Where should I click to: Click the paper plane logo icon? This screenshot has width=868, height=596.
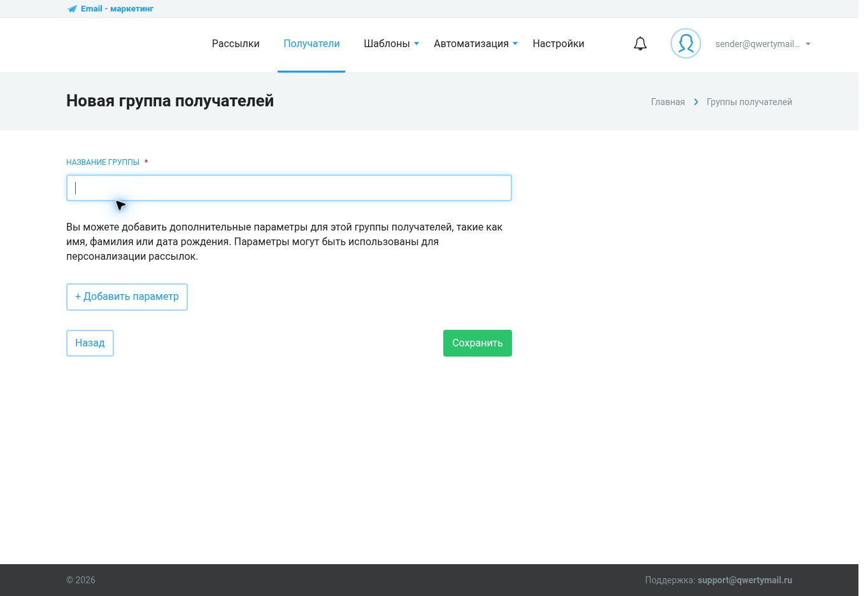pyautogui.click(x=72, y=9)
